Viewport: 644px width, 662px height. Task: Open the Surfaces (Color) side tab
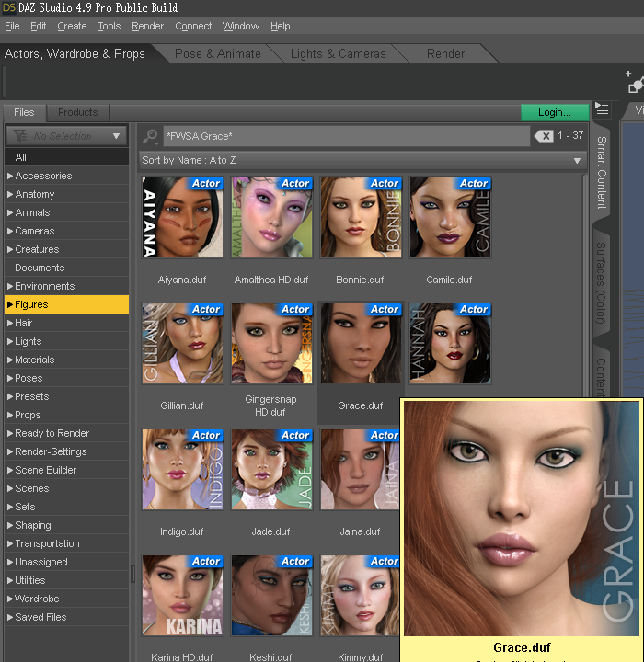601,283
